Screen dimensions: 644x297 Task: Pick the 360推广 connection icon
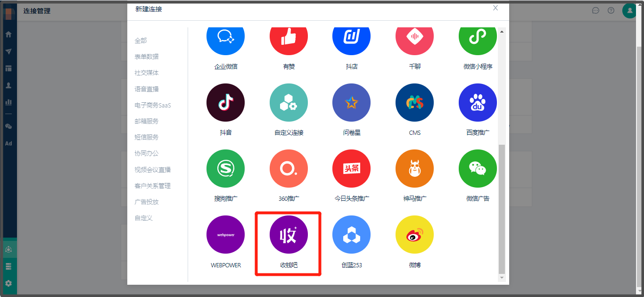point(289,168)
